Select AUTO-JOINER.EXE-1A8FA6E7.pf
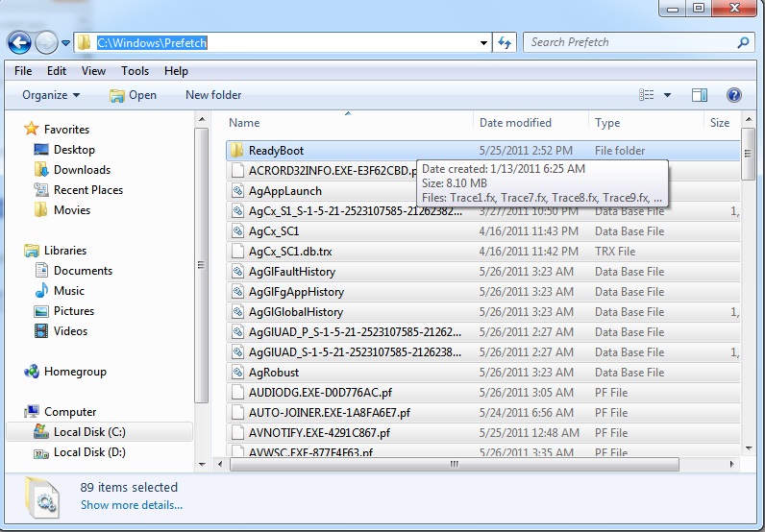 [x=483, y=413]
